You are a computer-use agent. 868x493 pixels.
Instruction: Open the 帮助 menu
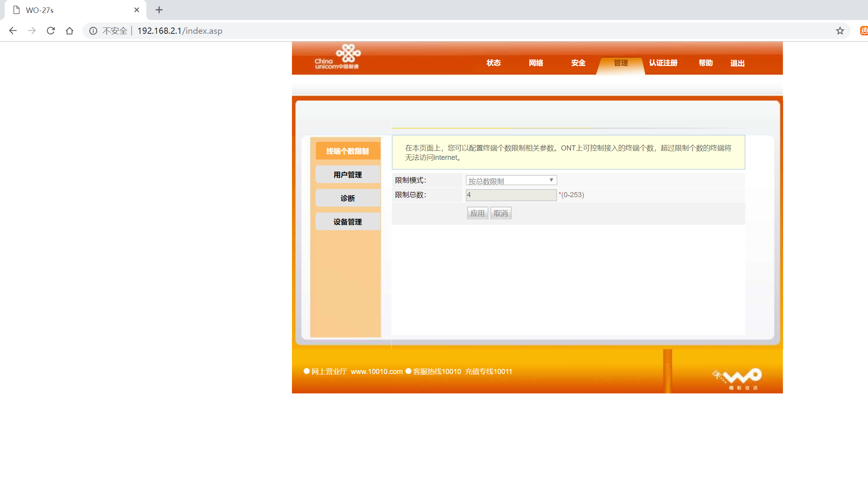[706, 63]
